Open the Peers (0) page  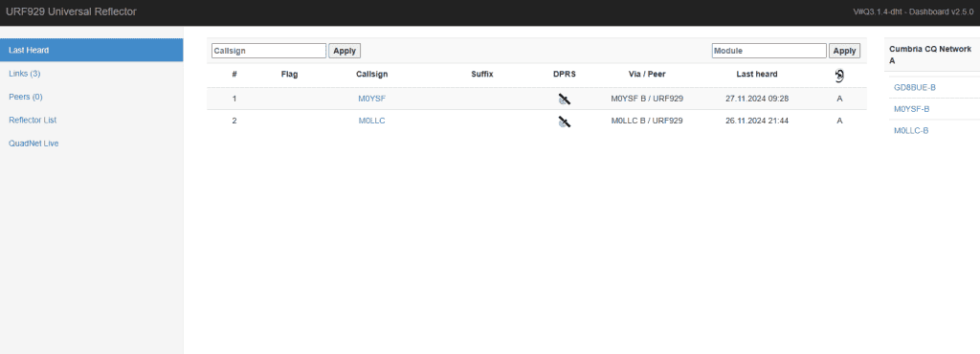tap(26, 97)
